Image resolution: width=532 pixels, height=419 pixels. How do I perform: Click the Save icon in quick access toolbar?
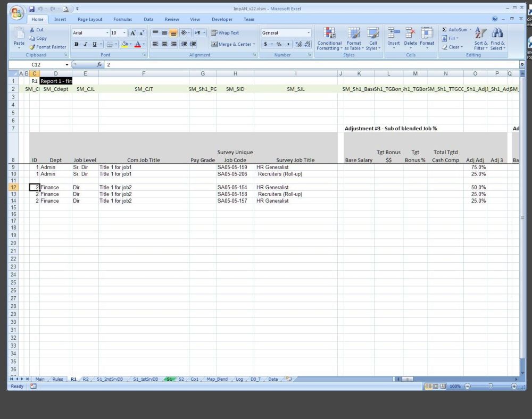pos(32,9)
